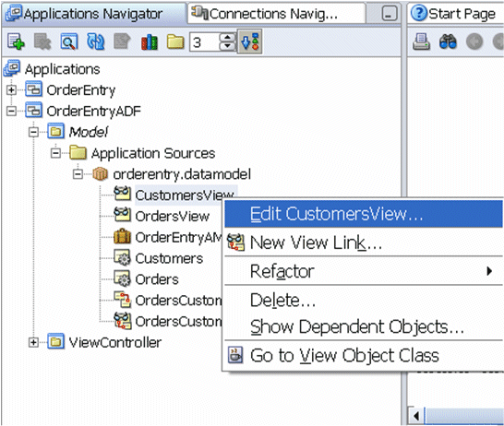Collapse the orderentry.datamodel package
This screenshot has height=426, width=504.
click(x=78, y=174)
